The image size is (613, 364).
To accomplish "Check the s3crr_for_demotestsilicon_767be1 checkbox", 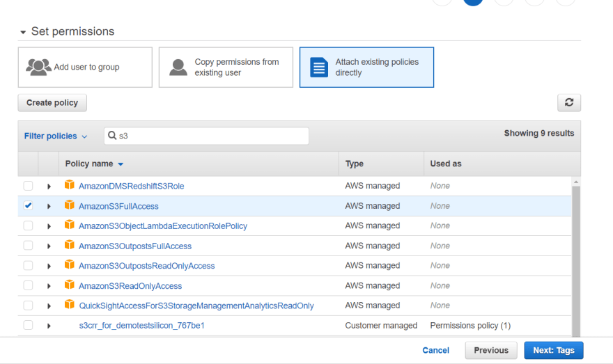I will 28,325.
